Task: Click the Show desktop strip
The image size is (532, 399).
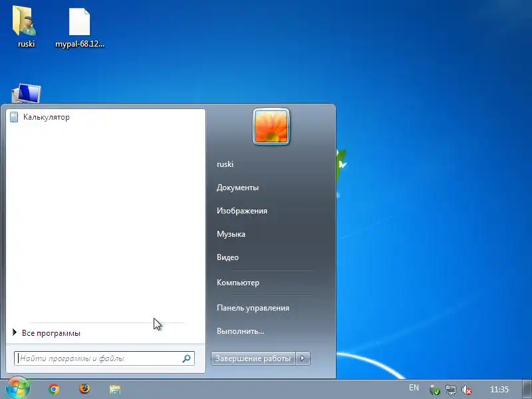Action: (x=527, y=389)
